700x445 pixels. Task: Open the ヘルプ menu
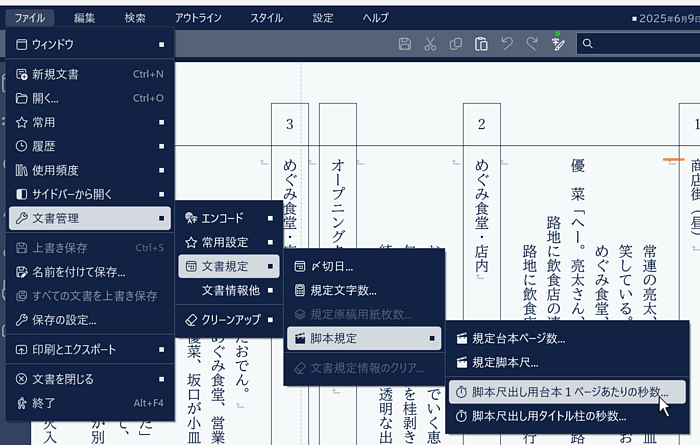pos(375,18)
